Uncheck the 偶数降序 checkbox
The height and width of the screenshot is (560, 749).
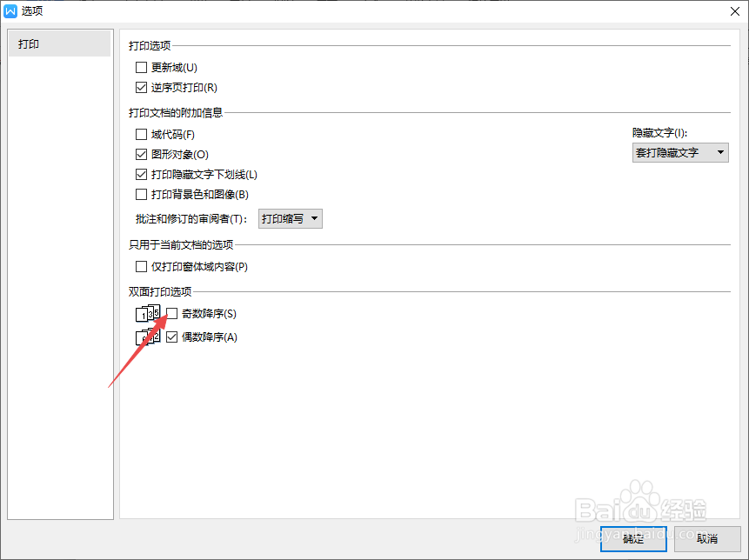[170, 337]
